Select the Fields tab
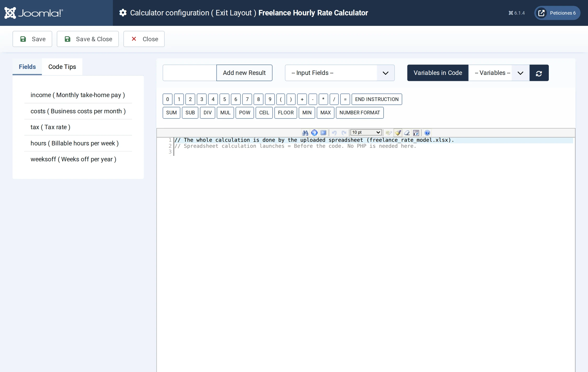Image resolution: width=588 pixels, height=372 pixels. pos(27,67)
